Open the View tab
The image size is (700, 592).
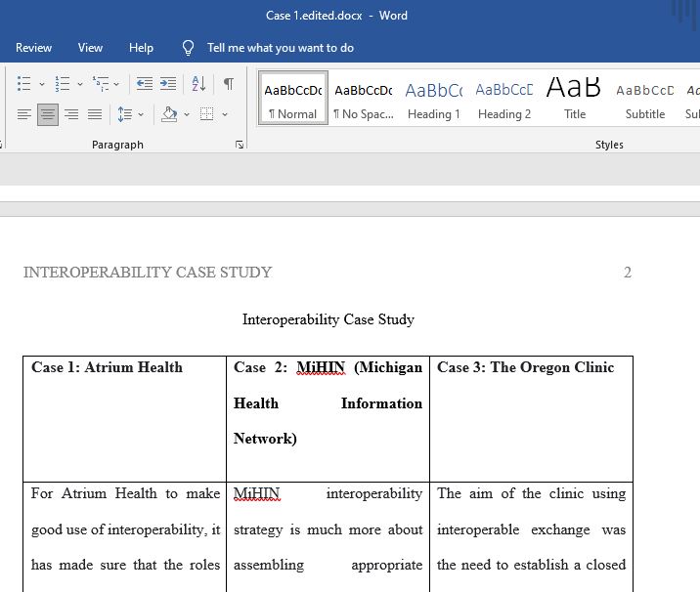(x=90, y=48)
